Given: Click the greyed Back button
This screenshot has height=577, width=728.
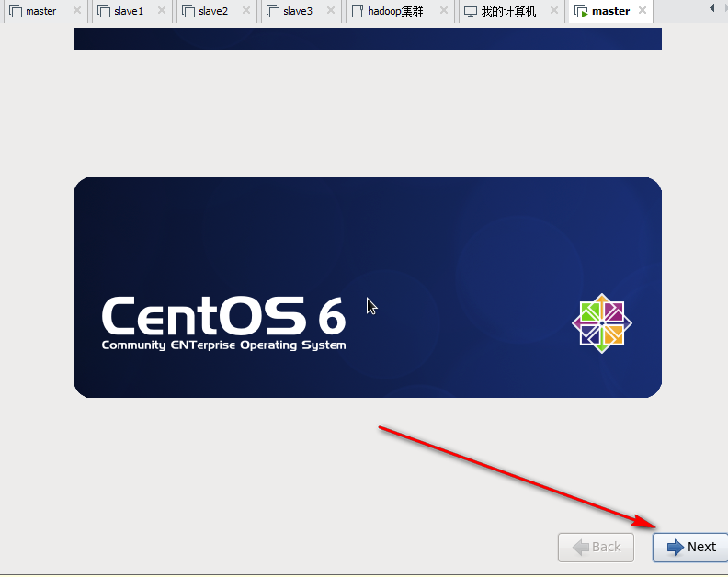Looking at the screenshot, I should 596,547.
